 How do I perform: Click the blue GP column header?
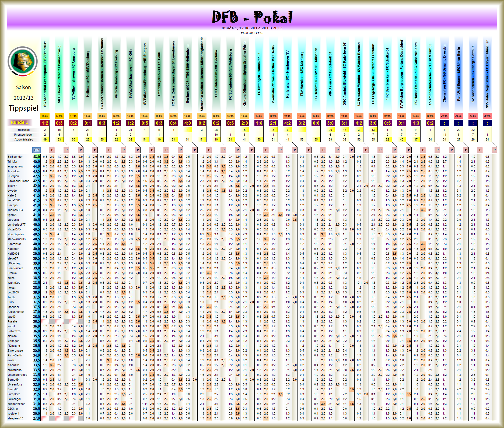[x=36, y=150]
